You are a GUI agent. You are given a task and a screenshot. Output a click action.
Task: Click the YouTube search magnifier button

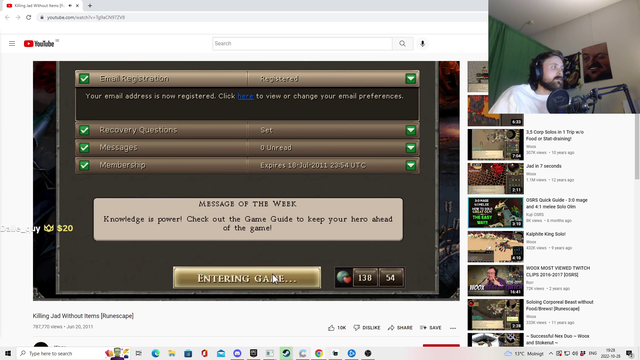tap(402, 43)
